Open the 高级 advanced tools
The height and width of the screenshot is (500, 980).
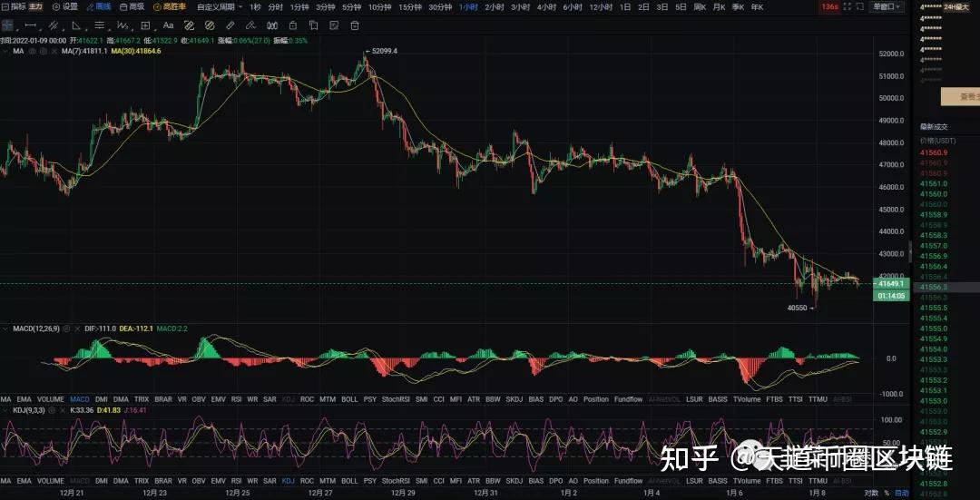[132, 7]
